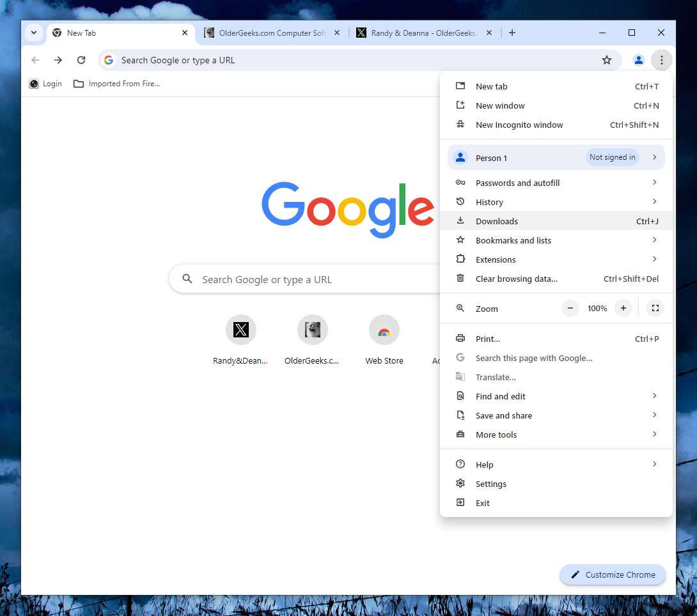697x616 pixels.
Task: Switch to the Randy & Deanna tab
Action: coord(423,33)
